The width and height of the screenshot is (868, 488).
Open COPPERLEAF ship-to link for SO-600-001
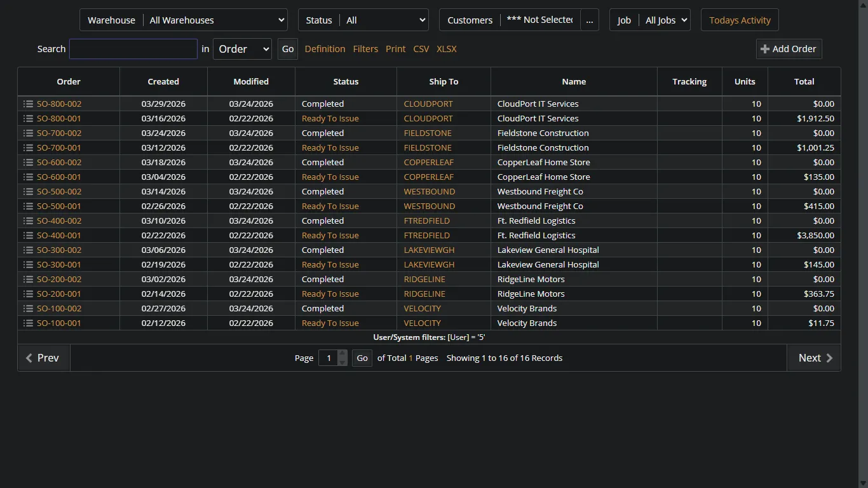429,177
